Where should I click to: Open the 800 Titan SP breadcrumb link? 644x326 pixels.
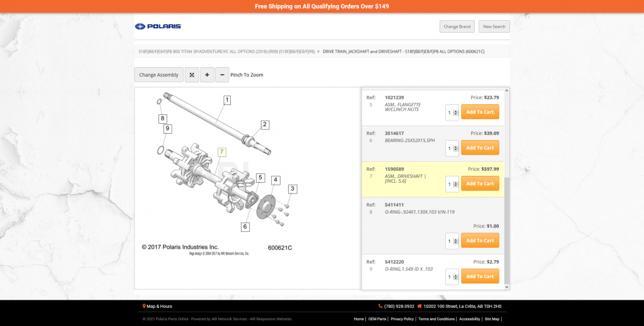226,51
